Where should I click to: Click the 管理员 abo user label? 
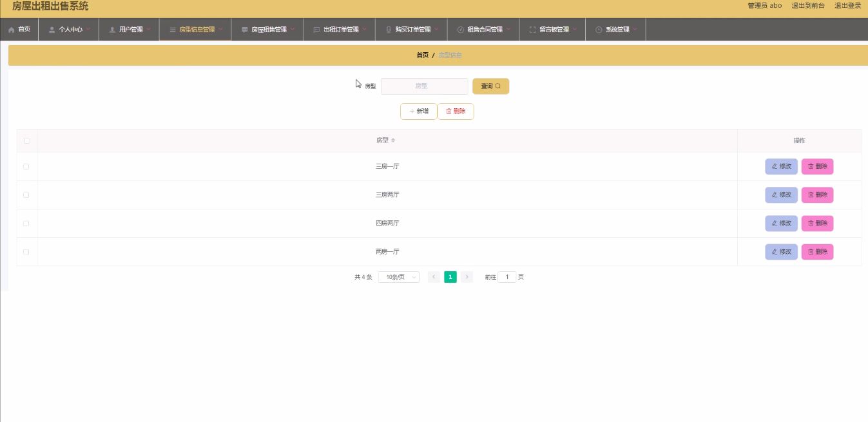coord(765,6)
